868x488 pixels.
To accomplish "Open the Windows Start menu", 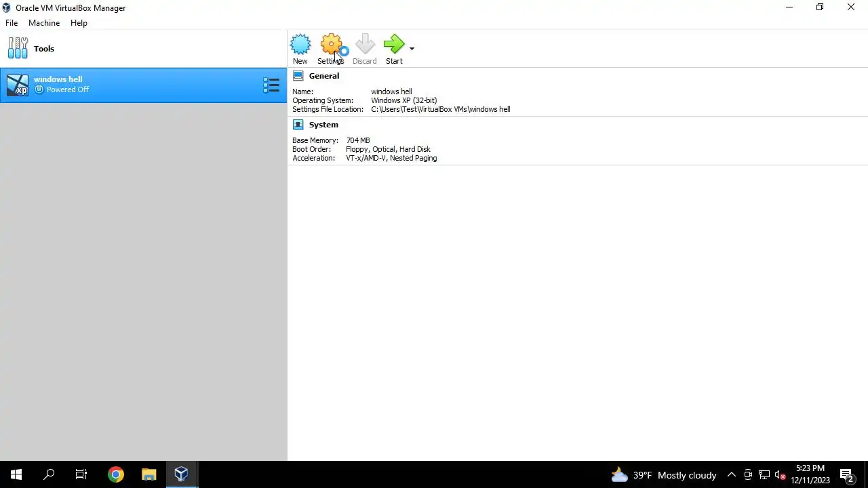I will (16, 474).
